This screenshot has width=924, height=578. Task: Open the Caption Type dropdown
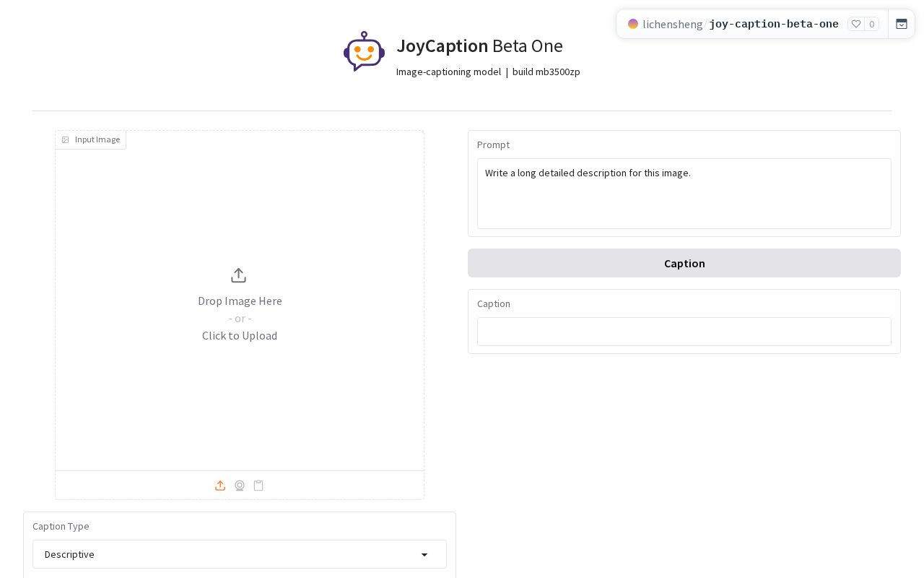point(240,554)
